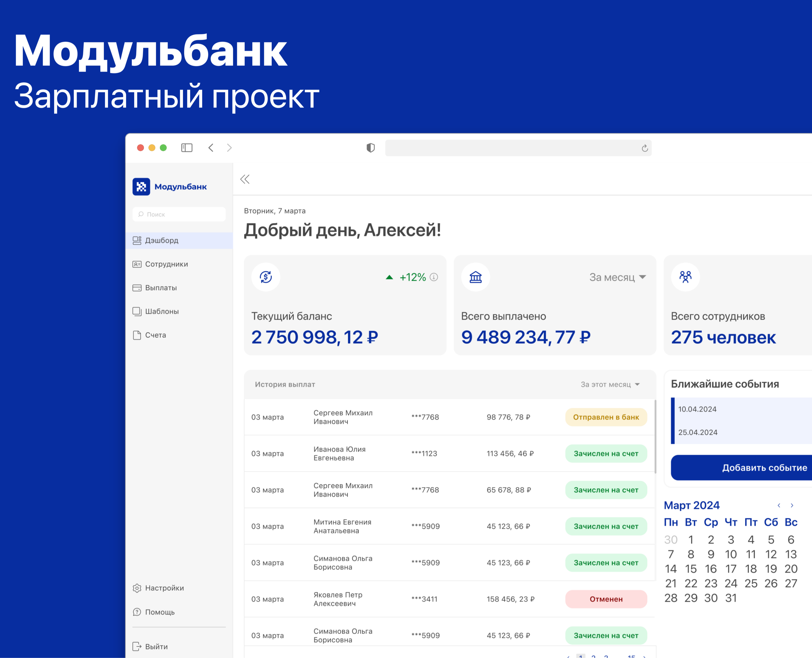The width and height of the screenshot is (812, 658).
Task: Click the Дэшборд dashboard icon
Action: coord(137,240)
